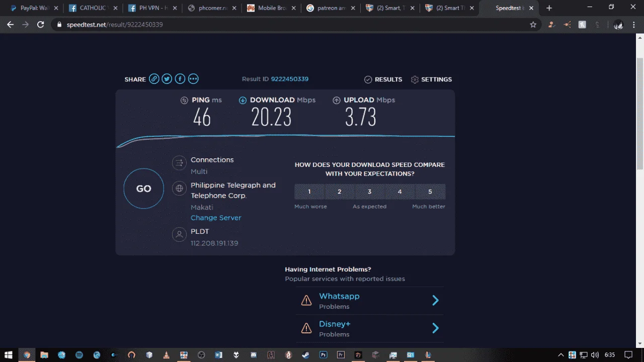The width and height of the screenshot is (644, 362).
Task: Go forward in browser history
Action: pyautogui.click(x=25, y=25)
